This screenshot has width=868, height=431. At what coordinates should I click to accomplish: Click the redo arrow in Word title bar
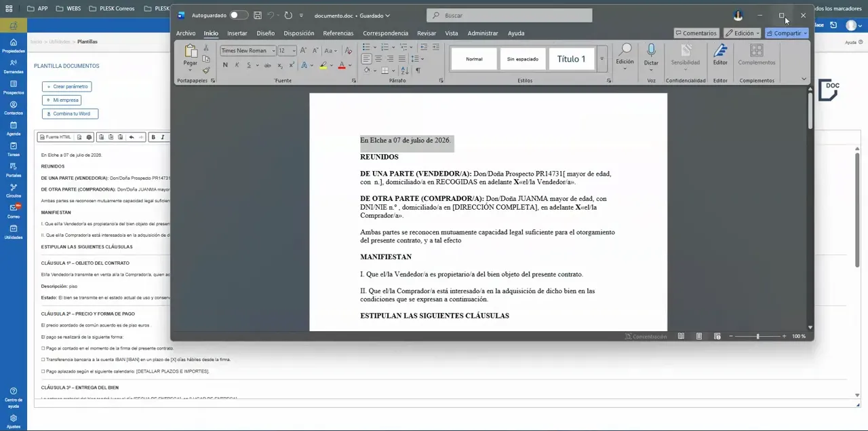point(288,15)
